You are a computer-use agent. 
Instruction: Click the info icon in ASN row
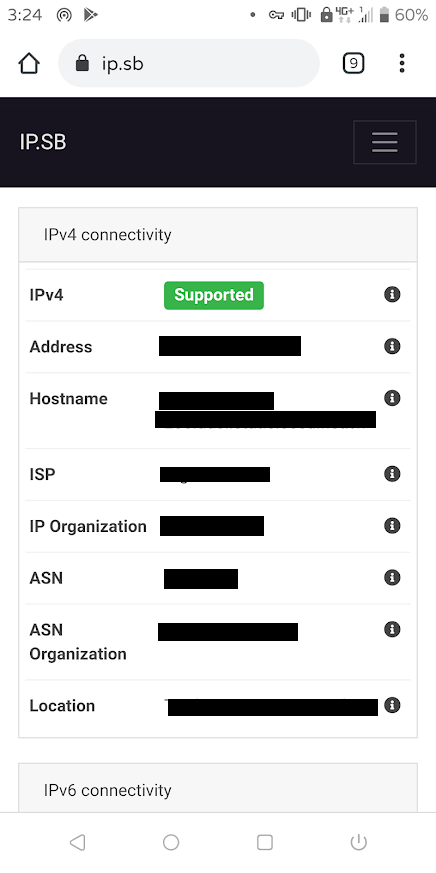coord(392,577)
